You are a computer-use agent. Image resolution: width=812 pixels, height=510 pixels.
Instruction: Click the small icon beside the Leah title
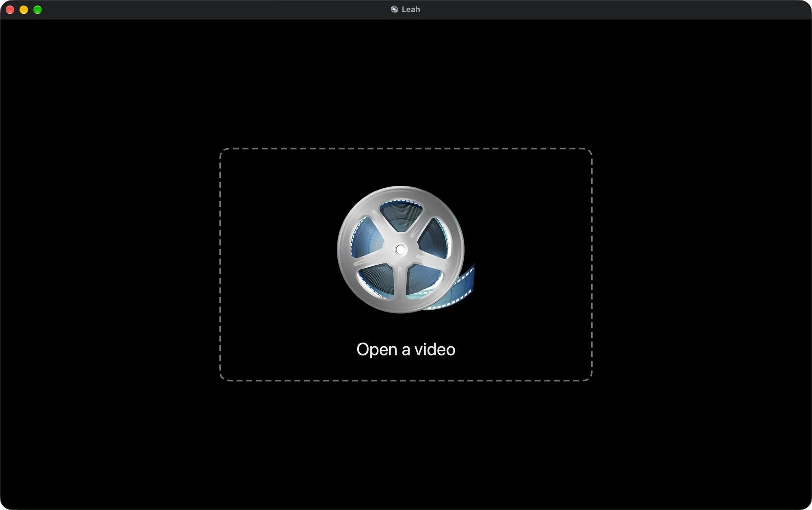pos(394,9)
